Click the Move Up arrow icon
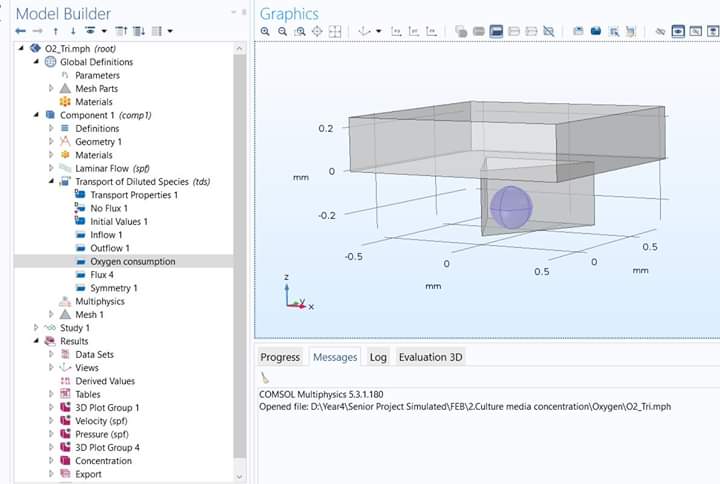This screenshot has height=484, width=720. [x=56, y=31]
